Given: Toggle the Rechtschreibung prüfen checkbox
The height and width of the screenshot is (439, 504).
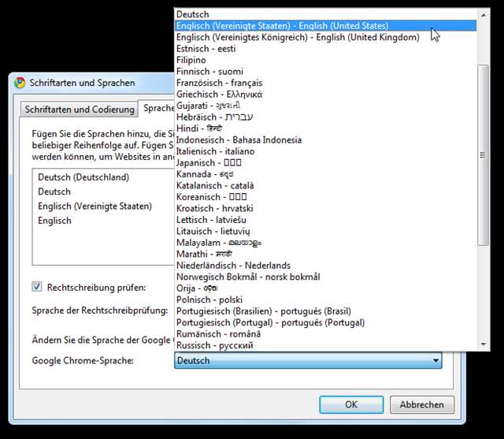Looking at the screenshot, I should coord(37,287).
